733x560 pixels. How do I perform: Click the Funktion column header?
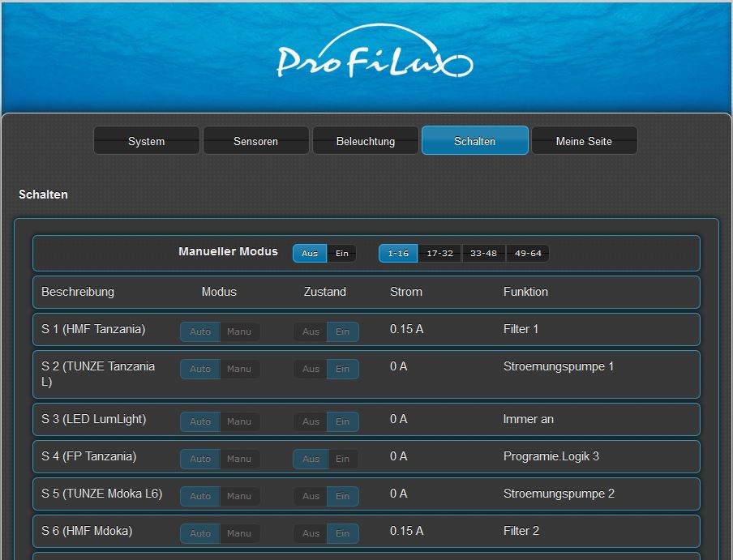click(x=525, y=292)
